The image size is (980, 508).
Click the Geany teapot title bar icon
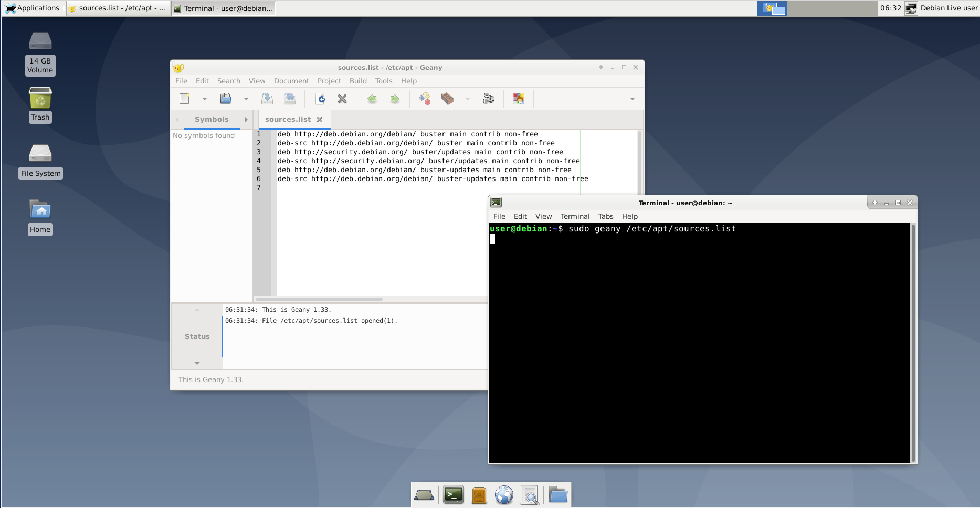178,68
